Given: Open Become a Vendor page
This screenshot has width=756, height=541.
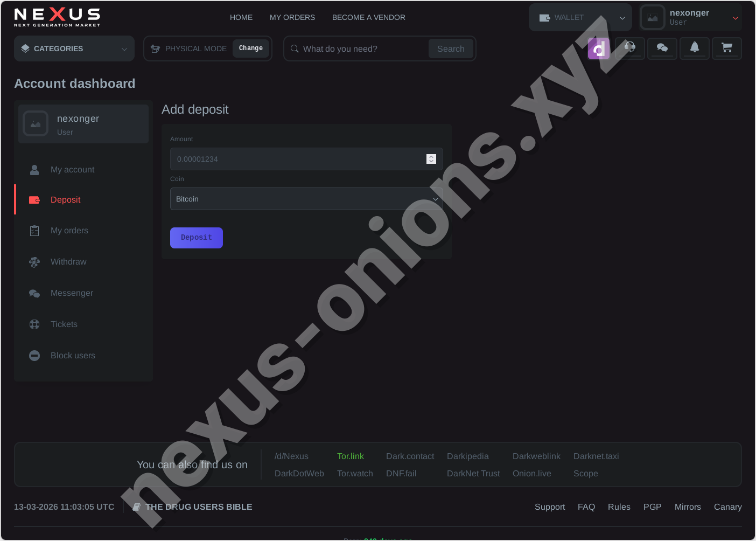Looking at the screenshot, I should click(x=369, y=17).
